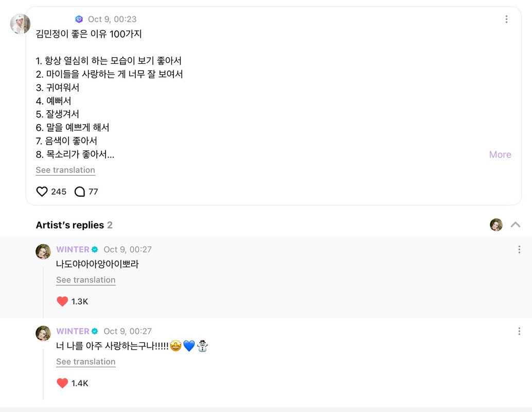Click the artist avatar beside the collapse chevron
This screenshot has height=412, width=532.
pyautogui.click(x=496, y=225)
